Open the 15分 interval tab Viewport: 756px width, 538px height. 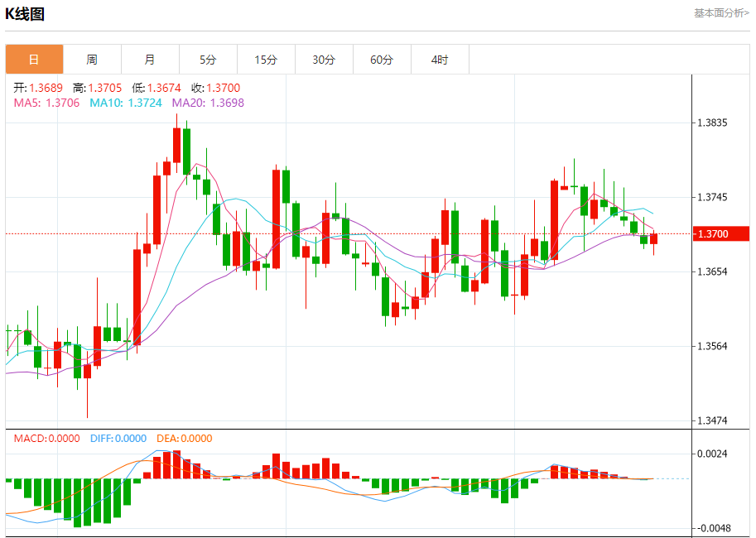tap(266, 60)
